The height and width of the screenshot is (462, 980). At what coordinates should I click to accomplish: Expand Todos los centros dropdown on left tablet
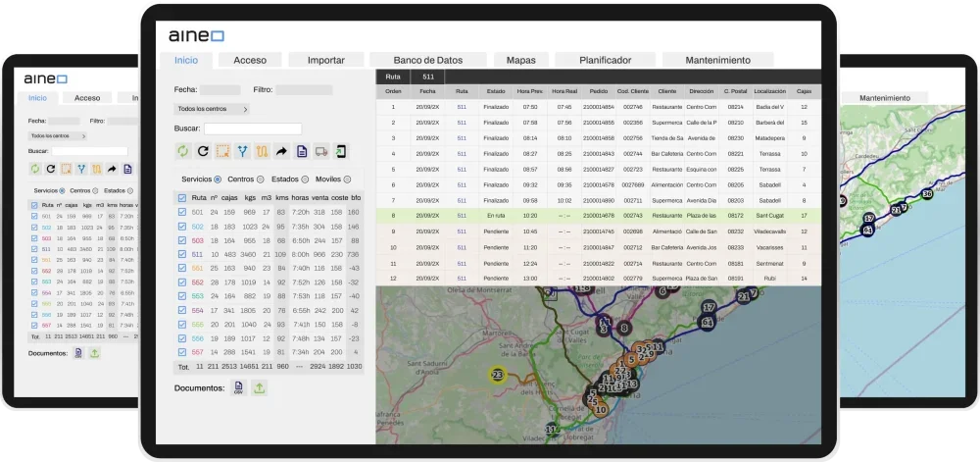[x=57, y=135]
